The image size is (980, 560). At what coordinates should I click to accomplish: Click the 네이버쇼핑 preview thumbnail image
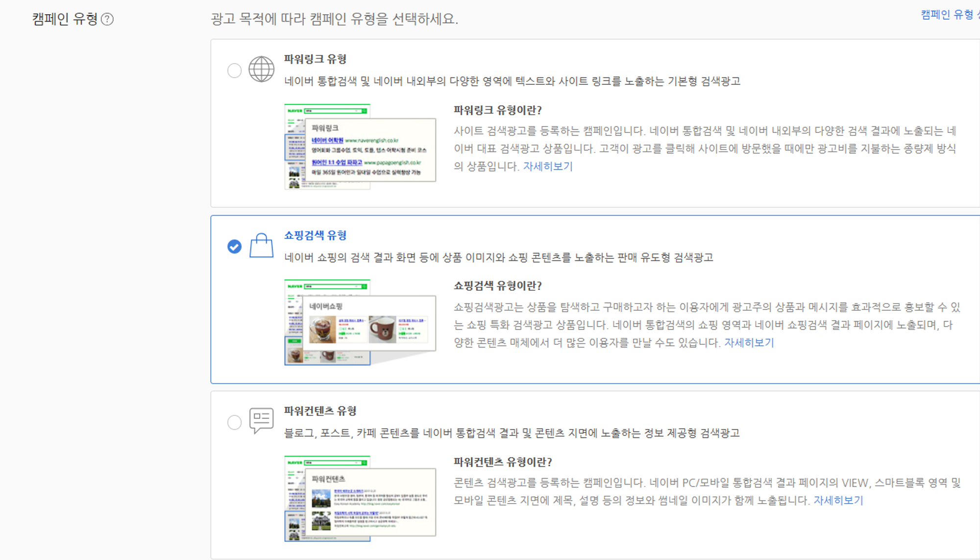pyautogui.click(x=360, y=322)
